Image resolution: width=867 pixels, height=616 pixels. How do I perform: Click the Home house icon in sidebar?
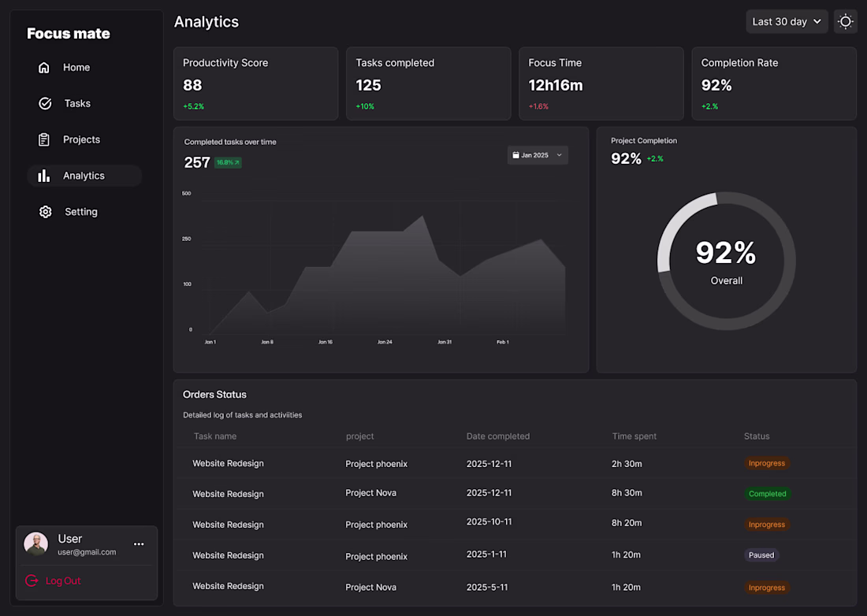click(x=43, y=68)
